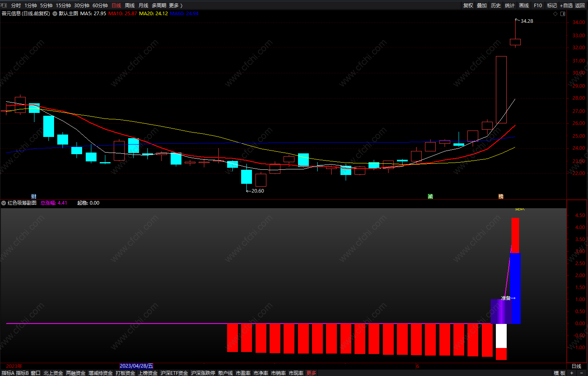Select the 沪深涨跌停 indicator
The height and width of the screenshot is (376, 588).
(203, 373)
